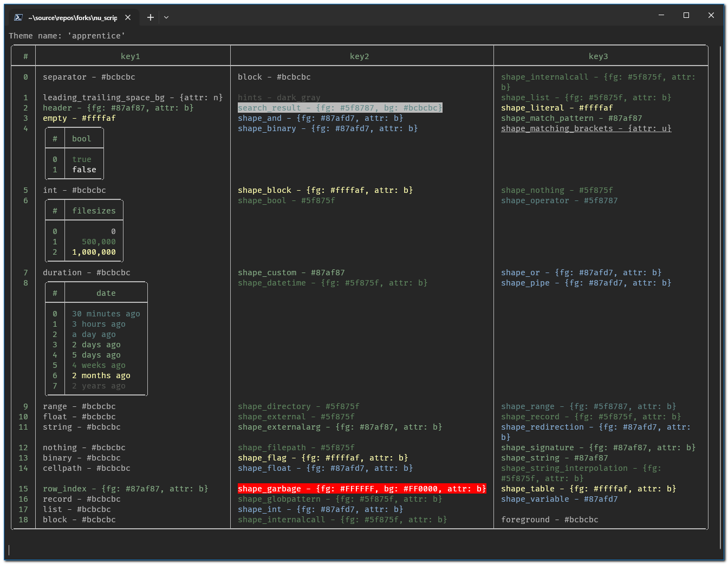Click 'separator - #bcbcbc' text
This screenshot has height=564, width=728.
[x=89, y=77]
